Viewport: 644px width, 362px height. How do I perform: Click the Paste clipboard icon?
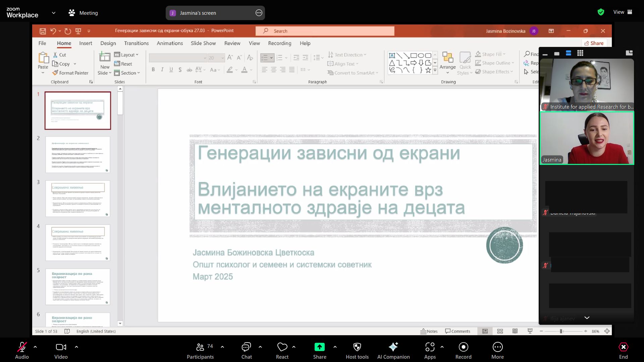pyautogui.click(x=43, y=58)
